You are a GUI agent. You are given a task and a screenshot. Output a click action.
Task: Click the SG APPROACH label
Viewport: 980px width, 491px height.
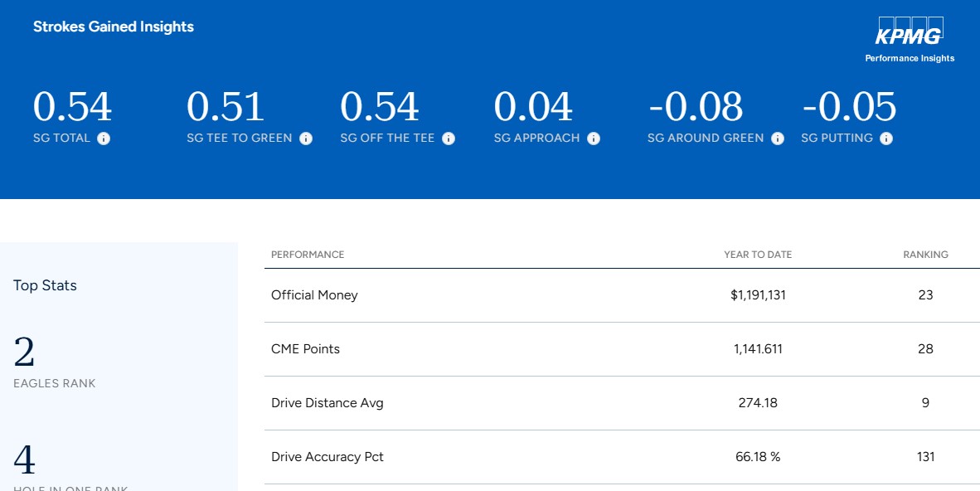pyautogui.click(x=537, y=139)
